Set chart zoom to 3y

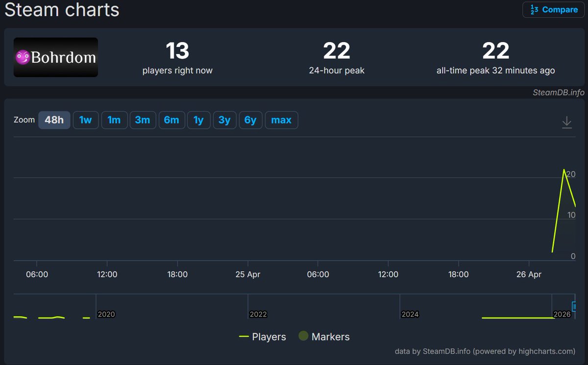[224, 120]
